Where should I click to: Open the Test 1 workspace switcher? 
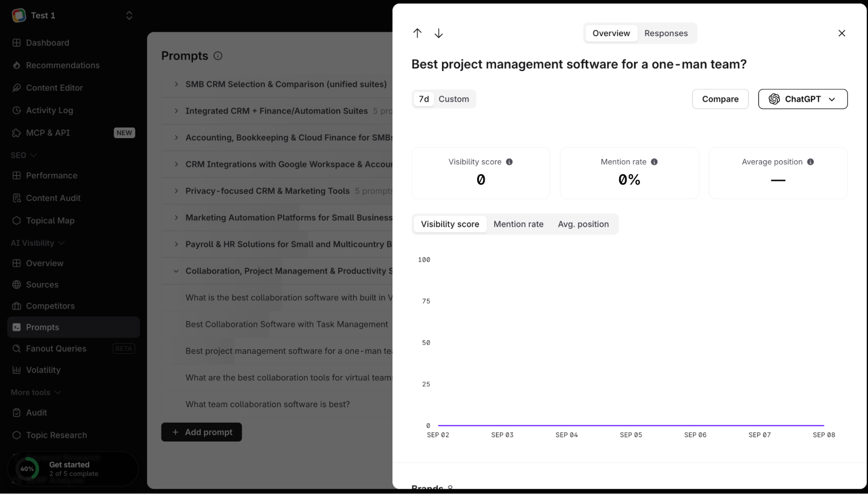(73, 16)
